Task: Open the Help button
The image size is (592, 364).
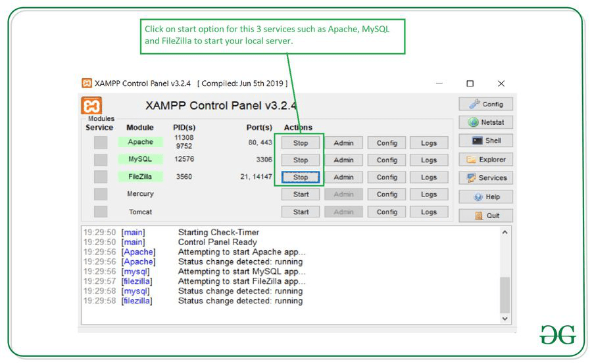Action: point(486,197)
